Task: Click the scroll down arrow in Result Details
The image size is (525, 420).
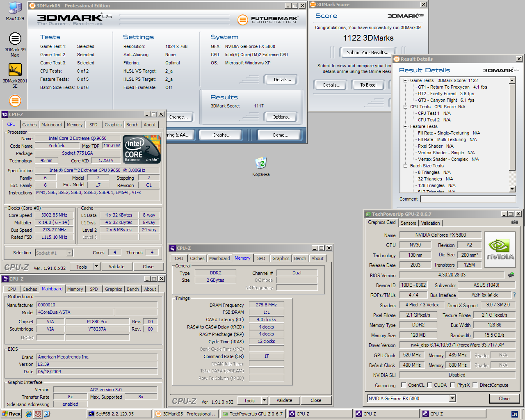Action: click(x=512, y=189)
